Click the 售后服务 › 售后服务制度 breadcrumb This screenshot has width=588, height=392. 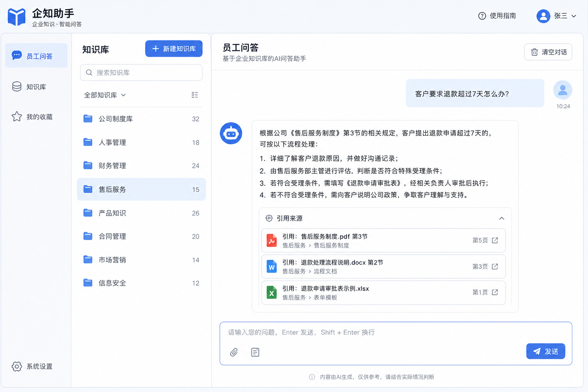point(316,245)
